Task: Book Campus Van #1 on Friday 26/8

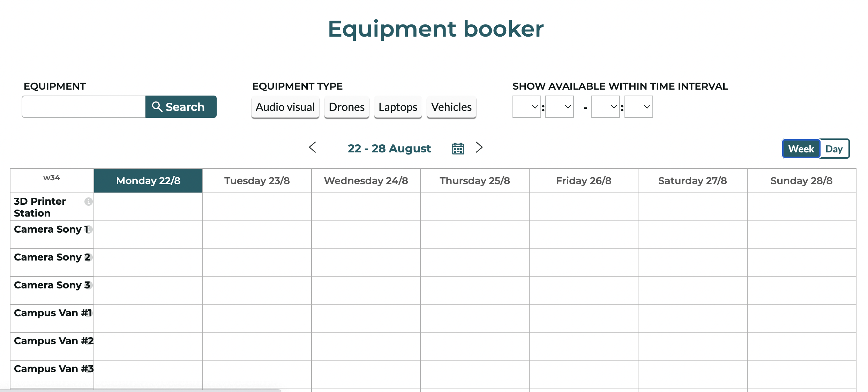Action: [584, 318]
